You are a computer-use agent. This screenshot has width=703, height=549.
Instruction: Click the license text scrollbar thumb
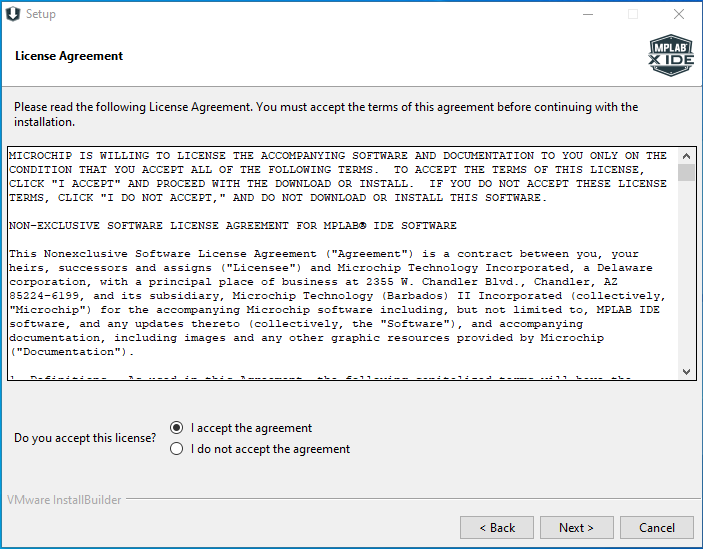686,173
